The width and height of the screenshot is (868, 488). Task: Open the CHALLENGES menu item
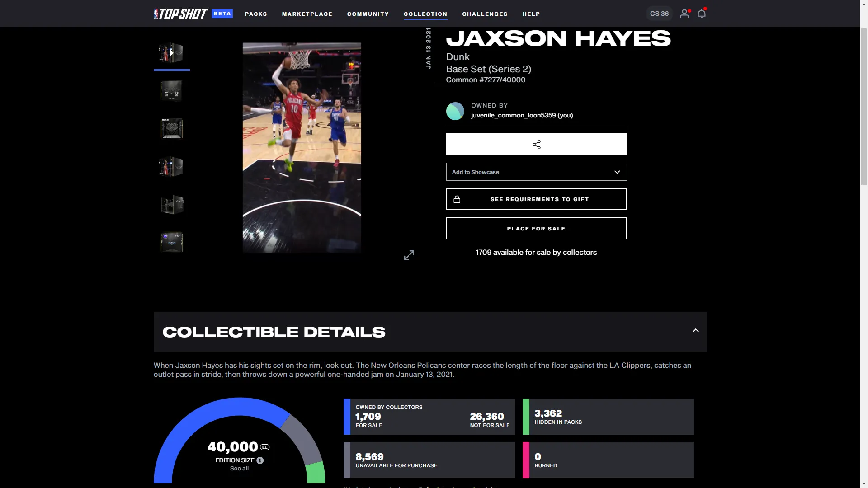click(485, 14)
